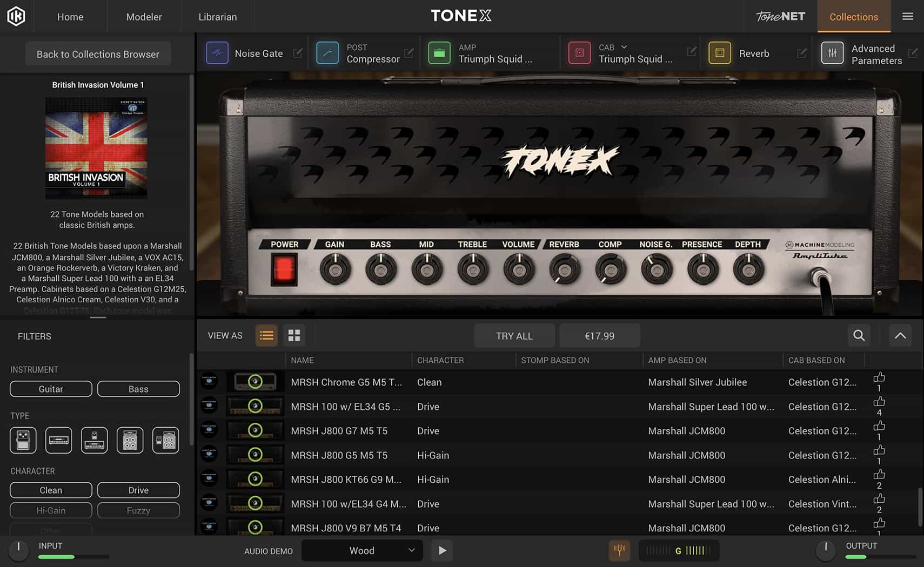Image resolution: width=924 pixels, height=567 pixels.
Task: Click the yellow Reverb module icon
Action: click(720, 53)
